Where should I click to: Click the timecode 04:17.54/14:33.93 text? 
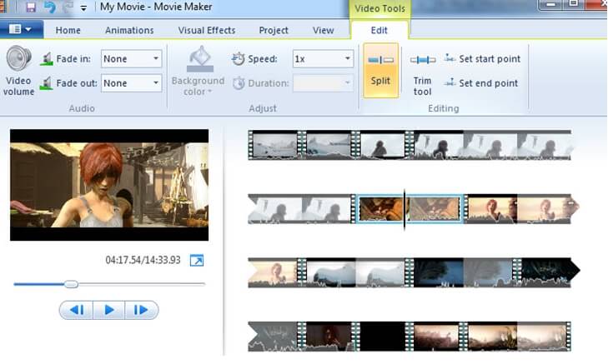(x=143, y=260)
